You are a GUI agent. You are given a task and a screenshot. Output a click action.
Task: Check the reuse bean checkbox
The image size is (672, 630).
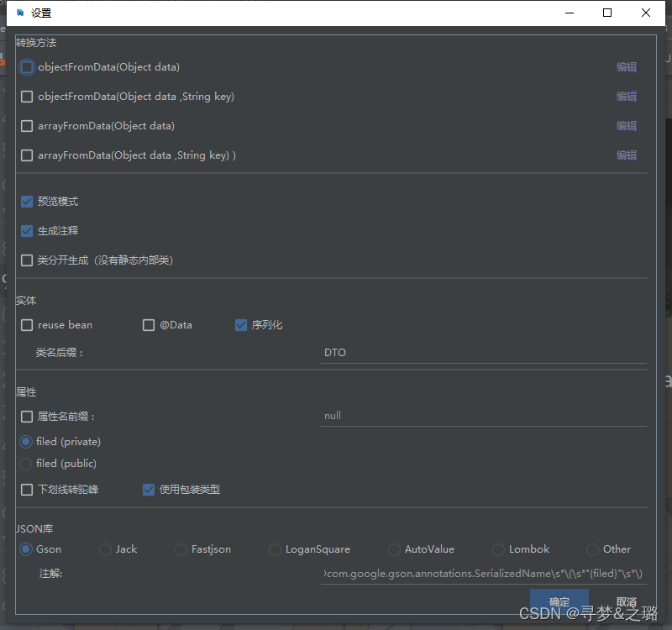(27, 325)
